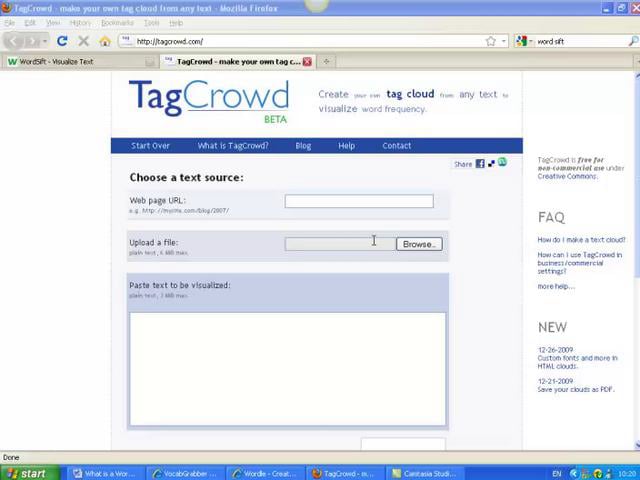Share on Delicious icon

pos(491,164)
